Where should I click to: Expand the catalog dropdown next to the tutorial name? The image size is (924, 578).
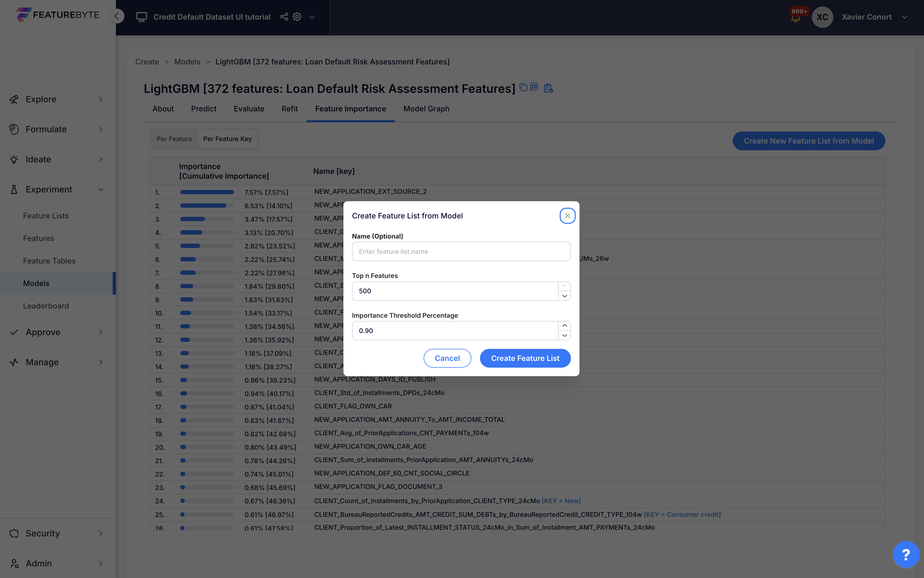(x=312, y=17)
